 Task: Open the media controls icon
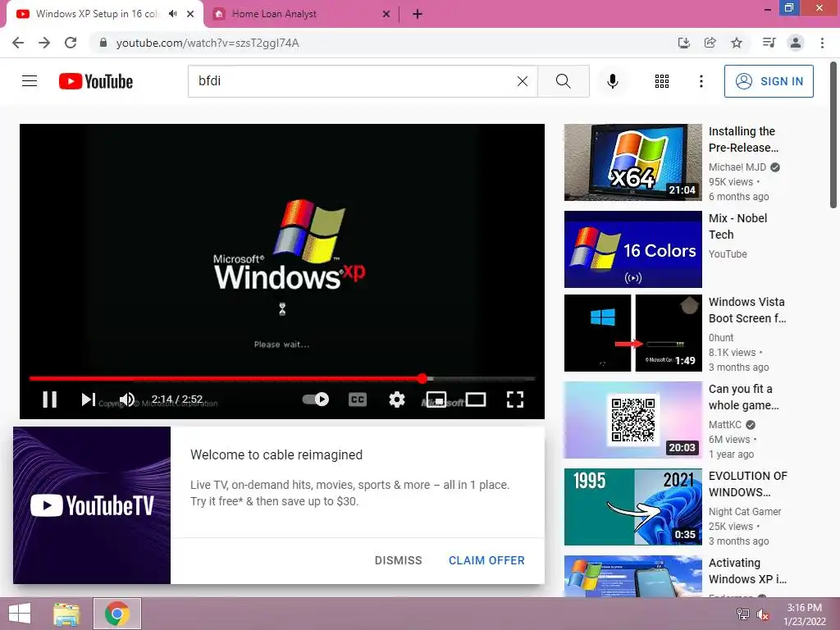point(769,43)
